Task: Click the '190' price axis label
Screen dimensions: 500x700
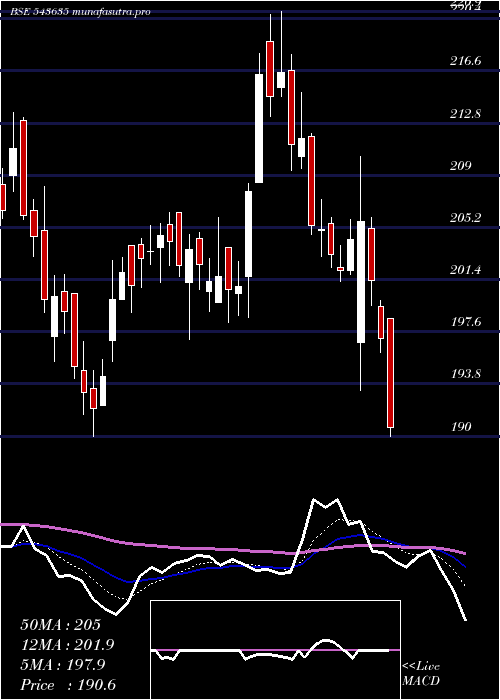Action: (x=461, y=427)
